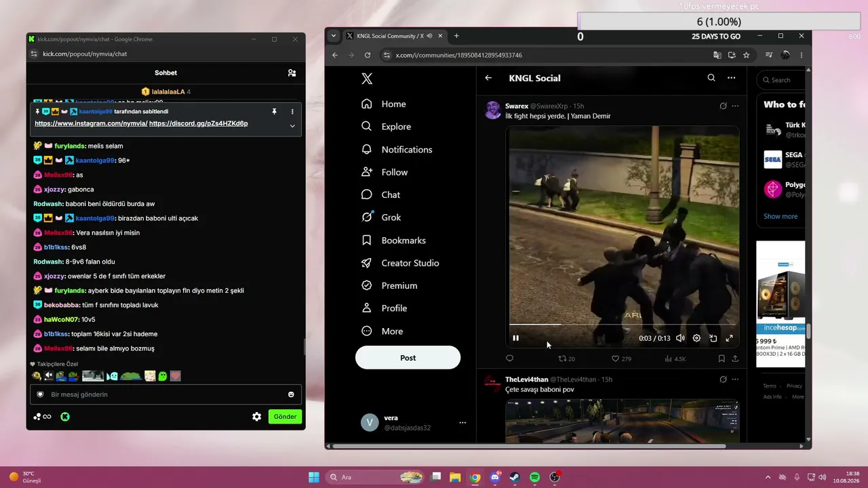The height and width of the screenshot is (488, 868).
Task: Expand the More menu in X sidebar
Action: [382, 331]
